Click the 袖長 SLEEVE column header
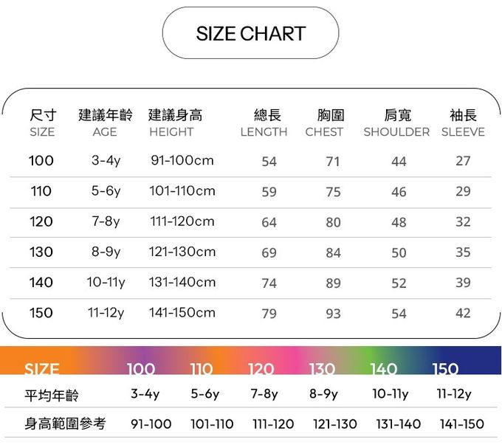 (463, 123)
